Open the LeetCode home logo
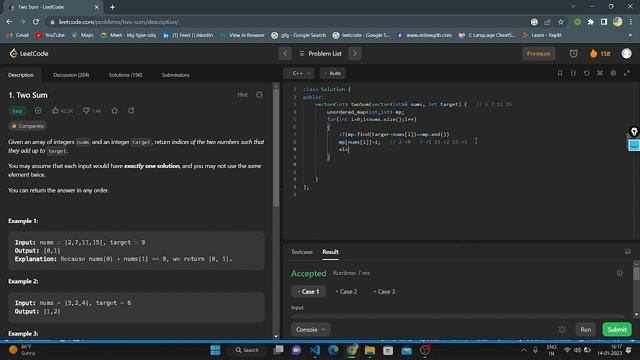This screenshot has width=640, height=360. point(29,53)
